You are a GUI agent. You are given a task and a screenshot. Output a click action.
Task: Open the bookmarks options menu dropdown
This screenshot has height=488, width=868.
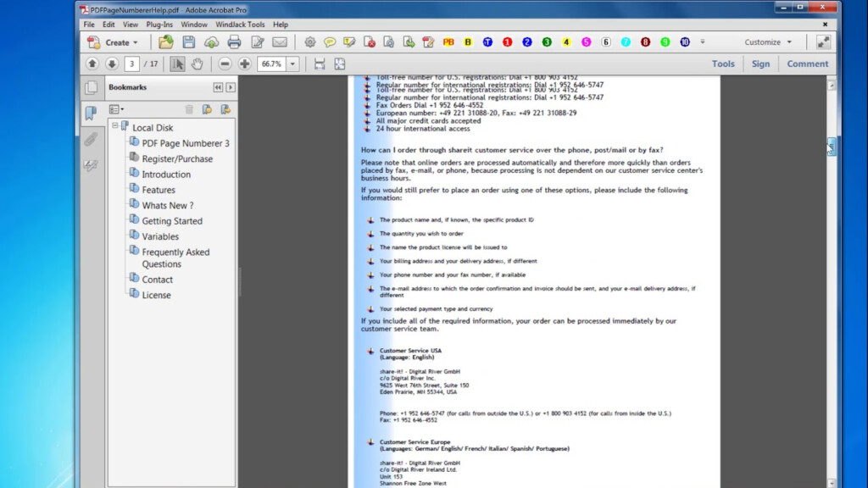click(x=116, y=109)
